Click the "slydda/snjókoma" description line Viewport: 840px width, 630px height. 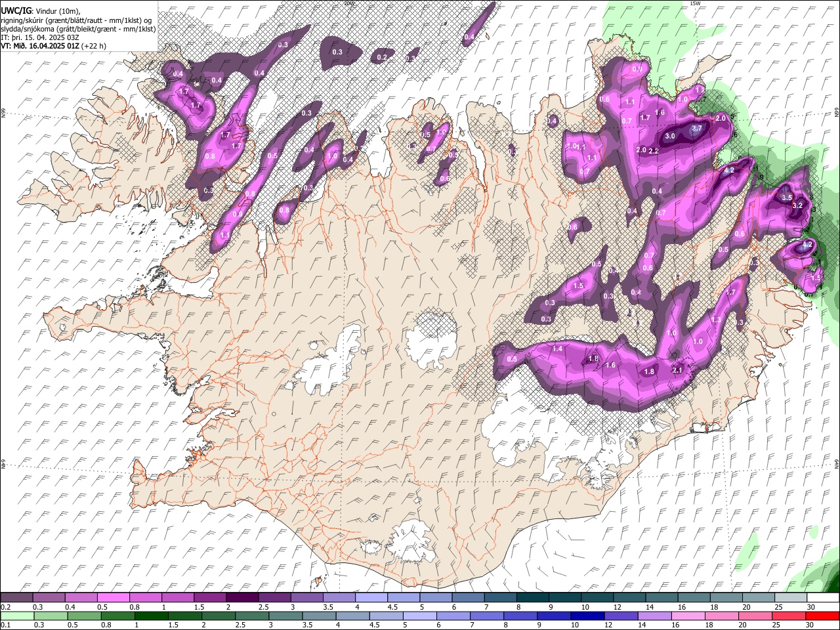78,29
